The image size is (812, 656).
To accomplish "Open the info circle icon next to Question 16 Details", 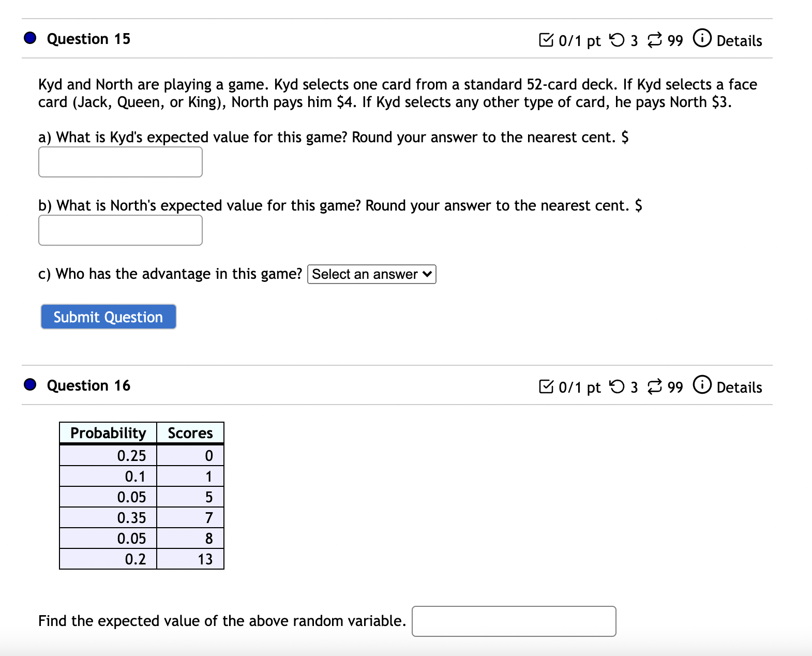I will point(702,385).
